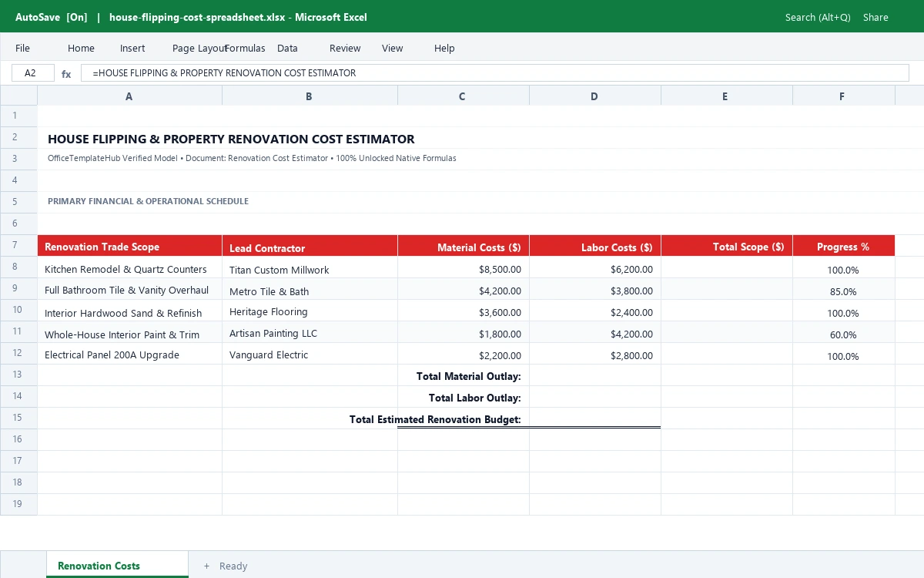
Task: Open the Data tab
Action: coord(287,48)
